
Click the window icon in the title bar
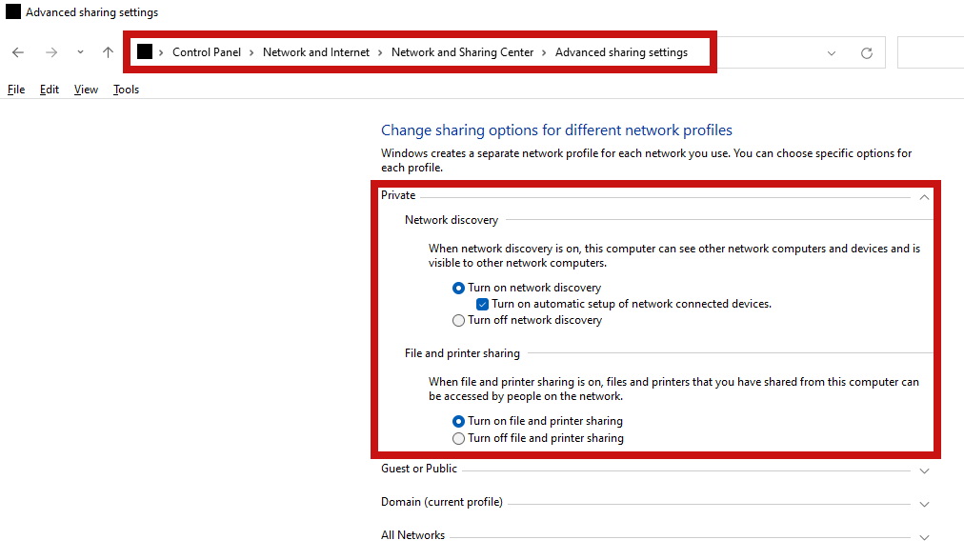pyautogui.click(x=13, y=11)
